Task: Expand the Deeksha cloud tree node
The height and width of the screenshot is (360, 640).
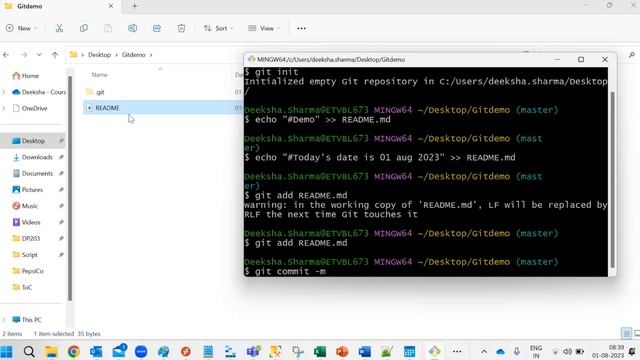Action: (x=4, y=92)
